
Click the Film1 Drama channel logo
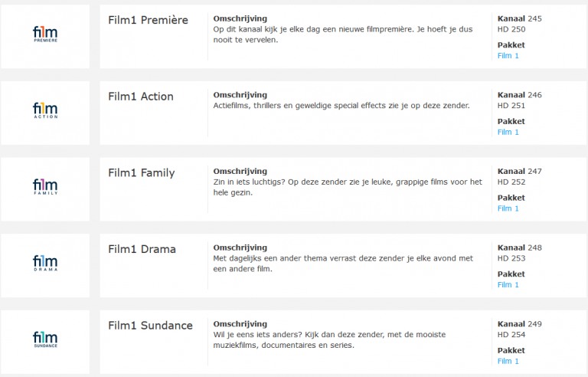coord(45,264)
